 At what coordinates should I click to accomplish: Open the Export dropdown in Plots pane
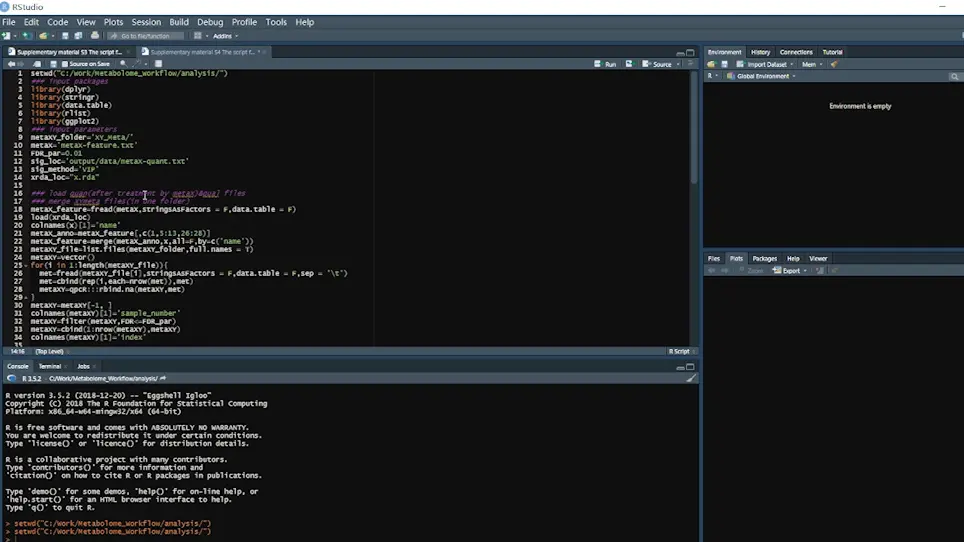[790, 270]
